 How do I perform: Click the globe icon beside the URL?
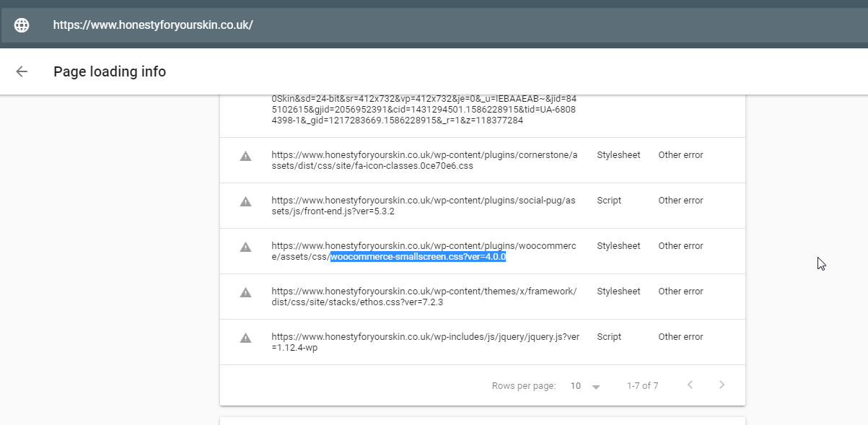pyautogui.click(x=22, y=25)
